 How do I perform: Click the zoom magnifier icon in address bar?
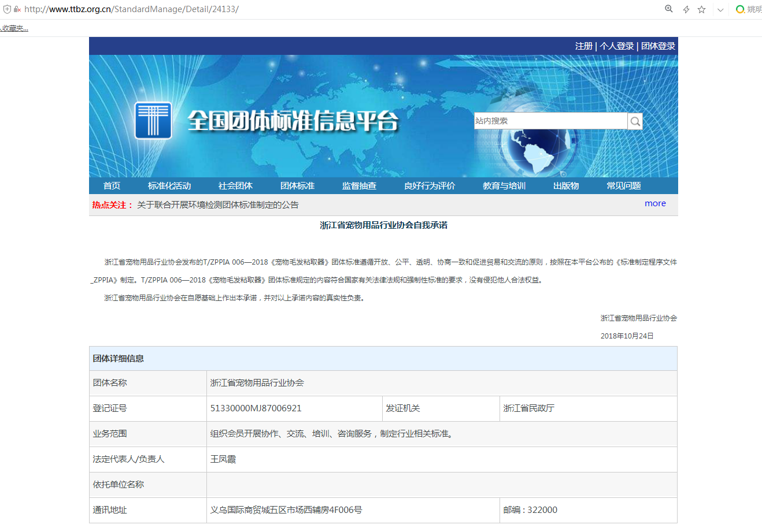coord(669,9)
